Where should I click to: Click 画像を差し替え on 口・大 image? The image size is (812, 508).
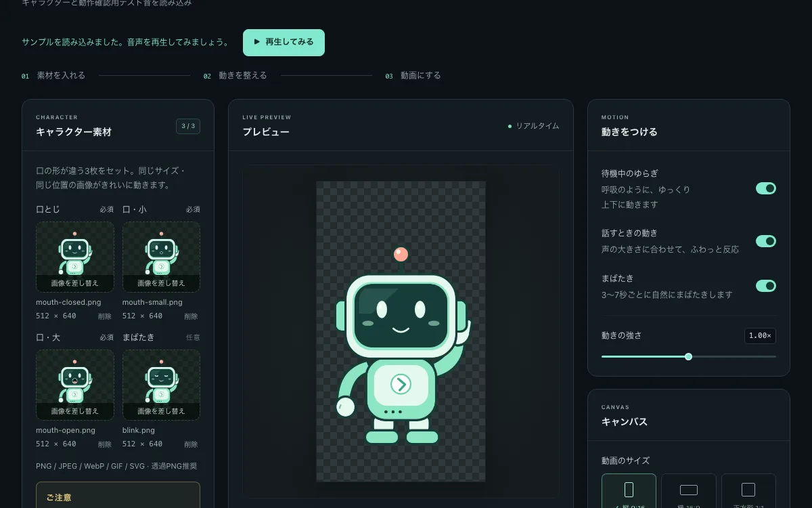tap(75, 411)
